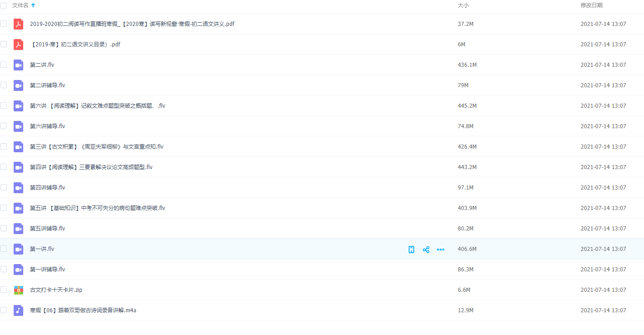Click the video icon beside 第五讲辅导.flv
This screenshot has width=644, height=335.
(x=18, y=229)
